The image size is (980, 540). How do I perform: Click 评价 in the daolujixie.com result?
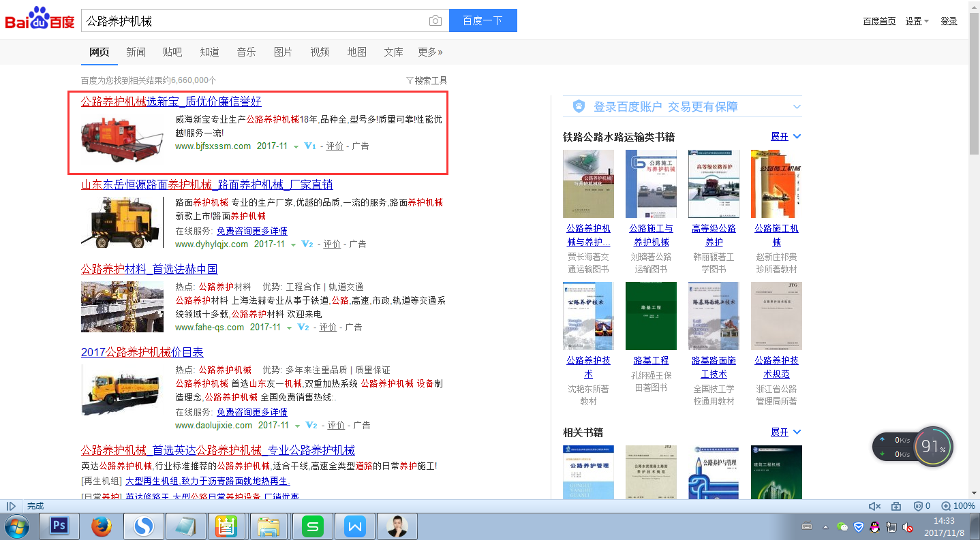pos(336,425)
